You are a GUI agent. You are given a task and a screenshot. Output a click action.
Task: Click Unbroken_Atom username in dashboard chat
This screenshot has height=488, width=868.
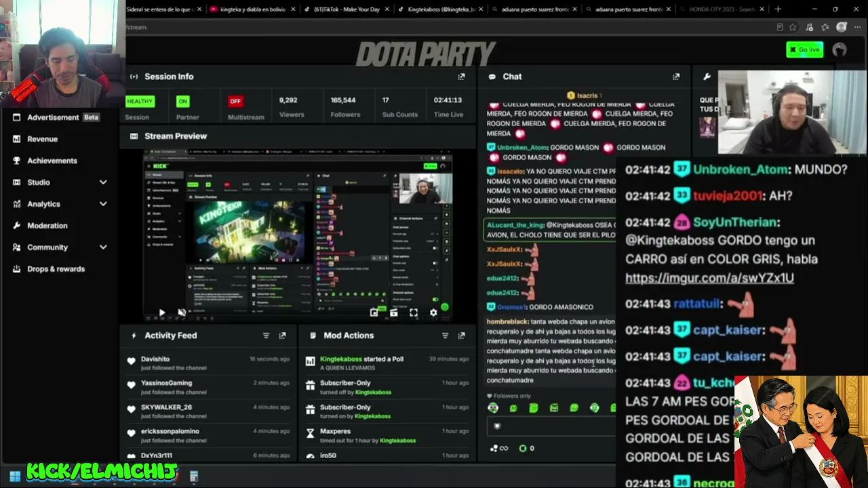(x=521, y=147)
